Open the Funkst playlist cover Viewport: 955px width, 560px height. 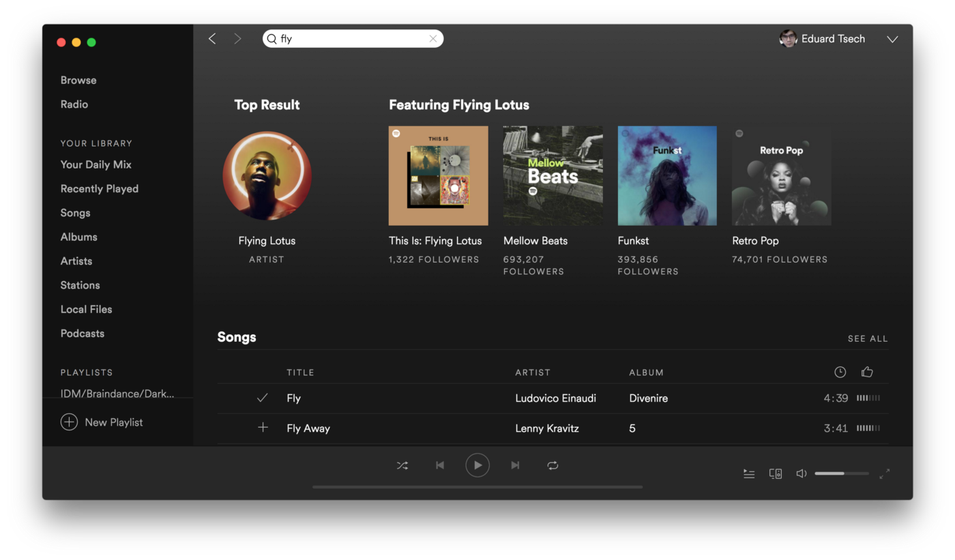pos(667,175)
